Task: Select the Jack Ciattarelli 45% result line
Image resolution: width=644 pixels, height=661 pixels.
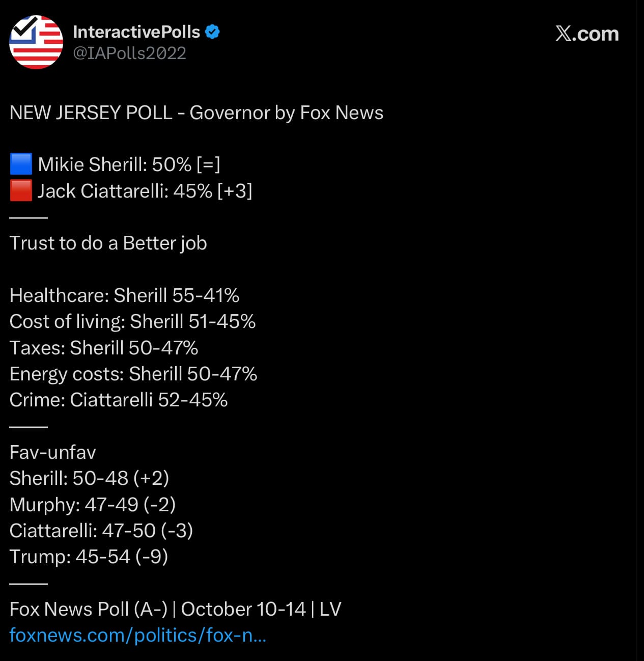Action: pos(145,191)
